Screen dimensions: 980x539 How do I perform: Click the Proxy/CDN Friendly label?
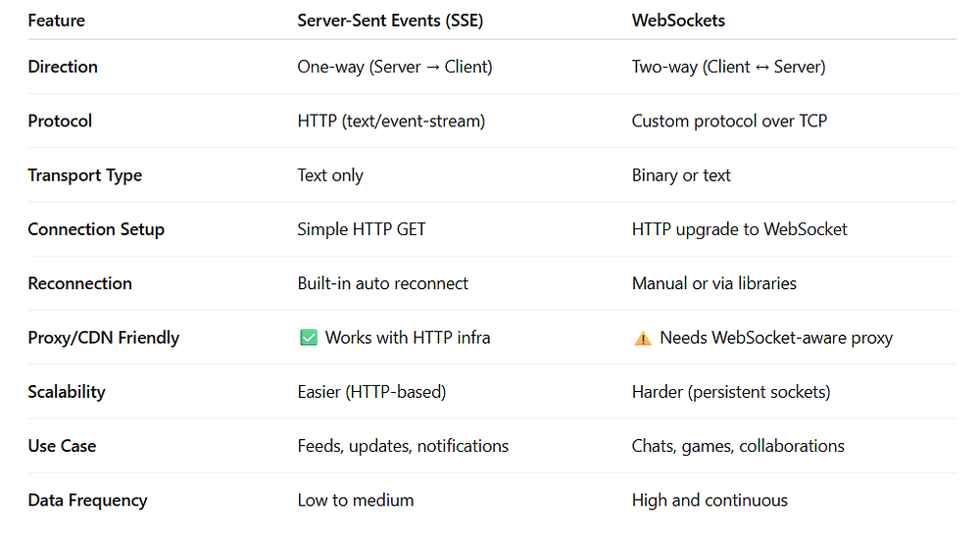click(x=103, y=338)
